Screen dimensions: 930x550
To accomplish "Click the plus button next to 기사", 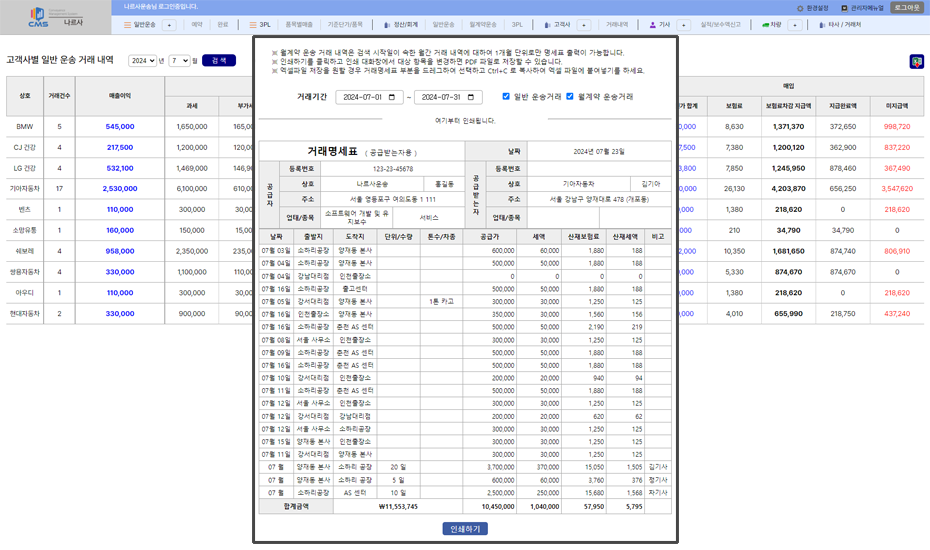I will (x=683, y=25).
